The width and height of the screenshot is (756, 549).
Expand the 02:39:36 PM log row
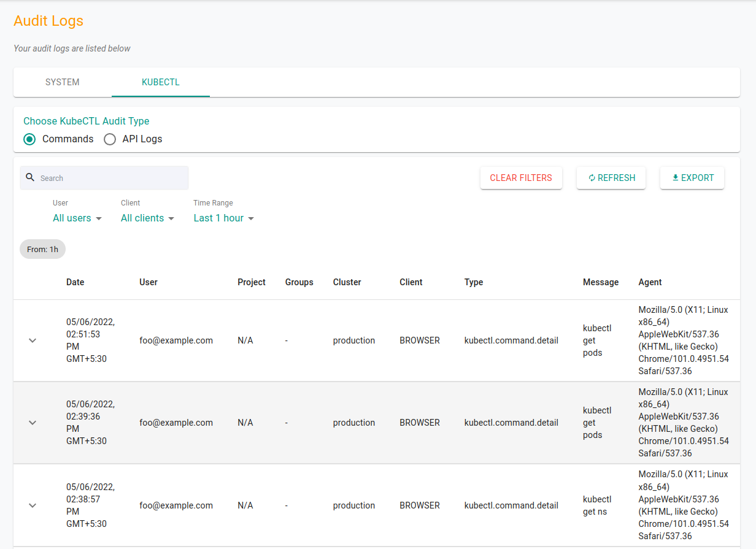pyautogui.click(x=33, y=423)
